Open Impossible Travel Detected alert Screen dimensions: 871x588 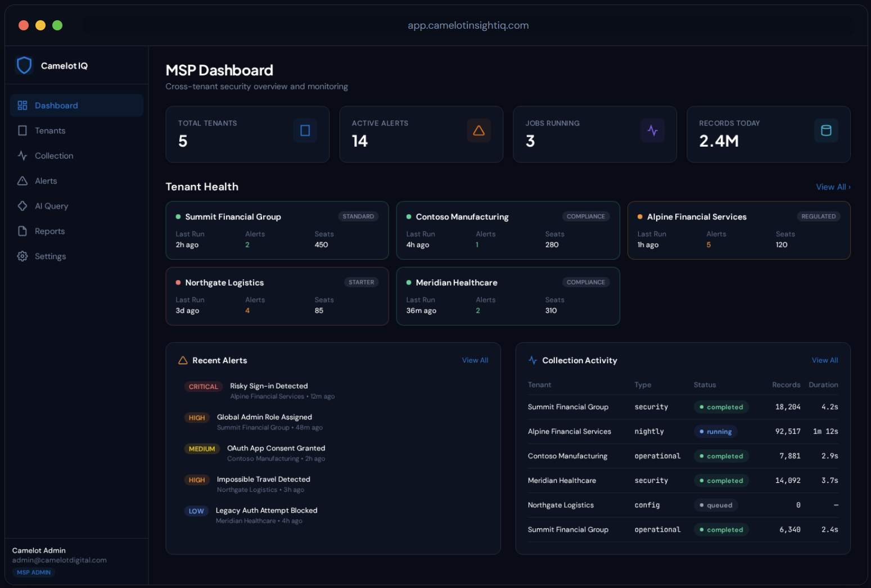pos(333,484)
